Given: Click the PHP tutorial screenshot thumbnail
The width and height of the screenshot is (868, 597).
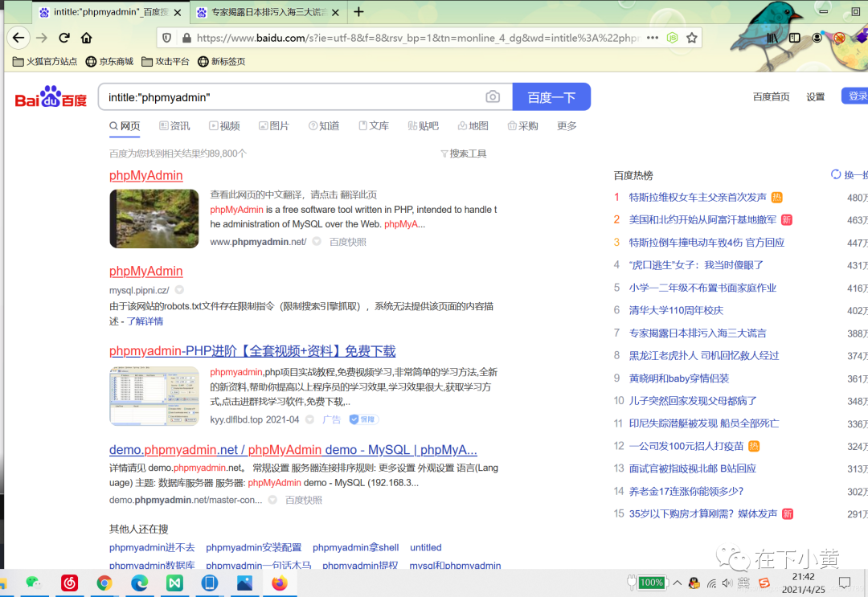Looking at the screenshot, I should coord(154,395).
